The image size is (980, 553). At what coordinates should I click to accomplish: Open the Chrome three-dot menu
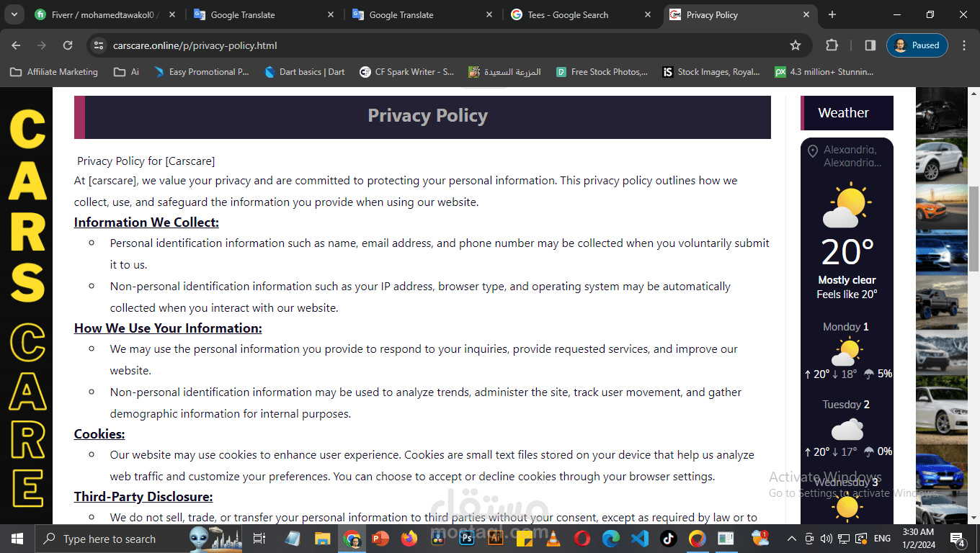tap(964, 45)
